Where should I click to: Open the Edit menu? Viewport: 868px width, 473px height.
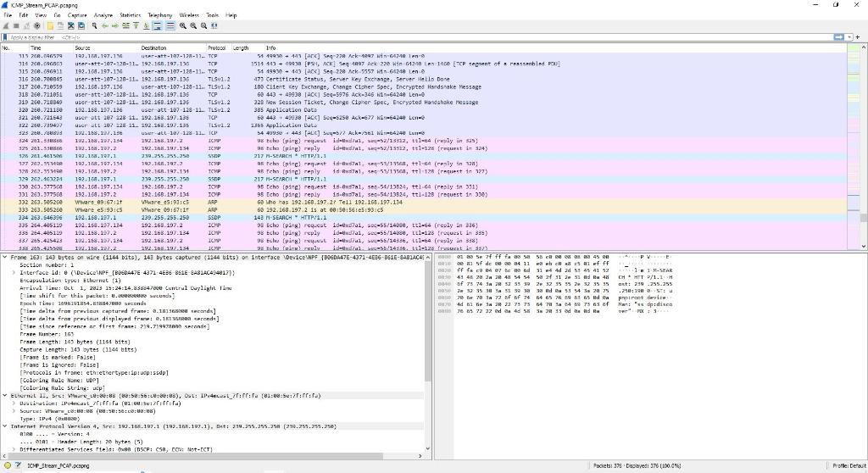coord(24,15)
